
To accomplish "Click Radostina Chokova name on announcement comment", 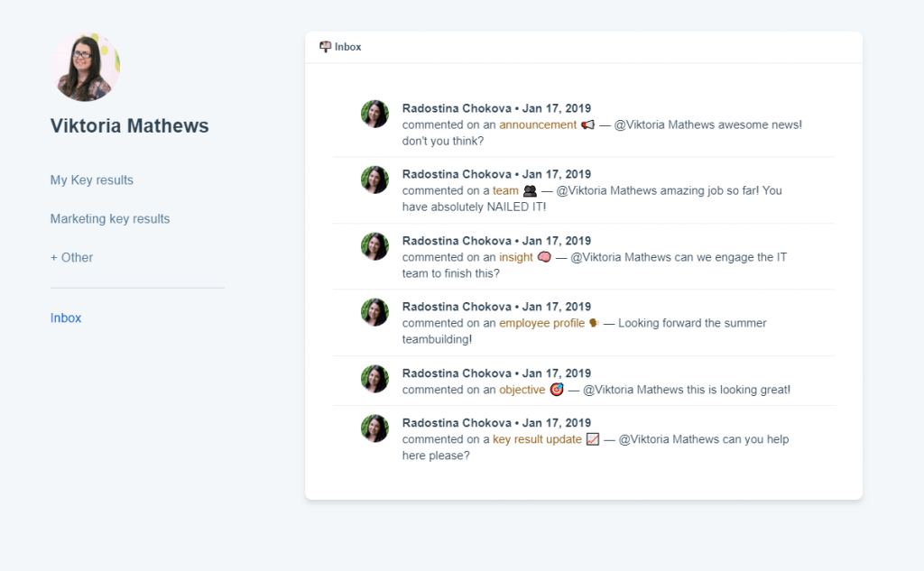I will [x=457, y=108].
